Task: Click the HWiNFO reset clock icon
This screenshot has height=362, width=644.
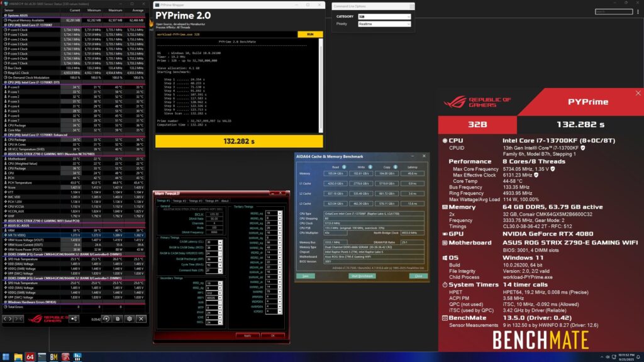Action: pyautogui.click(x=106, y=319)
